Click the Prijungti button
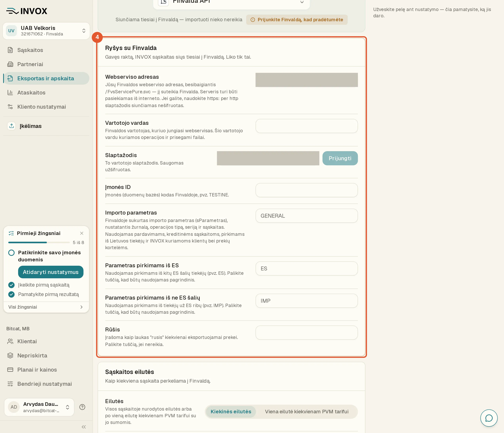The height and width of the screenshot is (433, 504). coord(340,158)
